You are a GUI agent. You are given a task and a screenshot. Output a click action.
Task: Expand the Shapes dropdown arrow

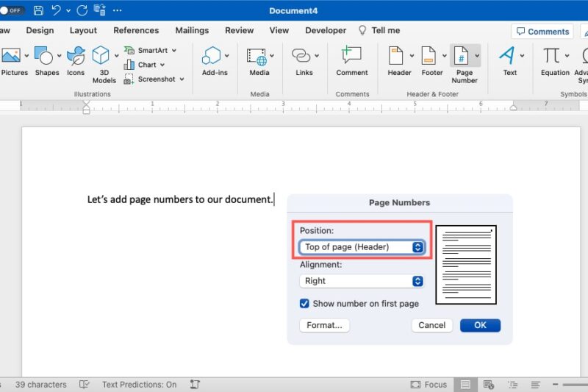point(60,56)
